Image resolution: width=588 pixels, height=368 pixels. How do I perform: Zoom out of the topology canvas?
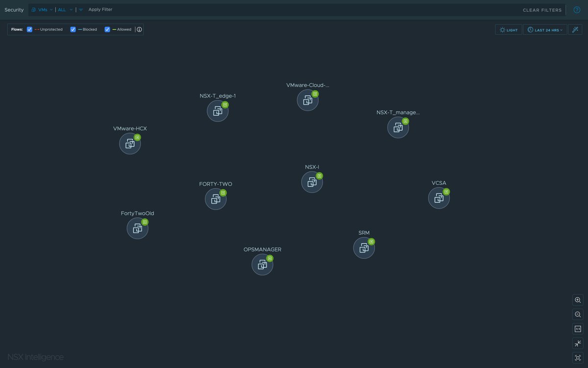click(578, 314)
